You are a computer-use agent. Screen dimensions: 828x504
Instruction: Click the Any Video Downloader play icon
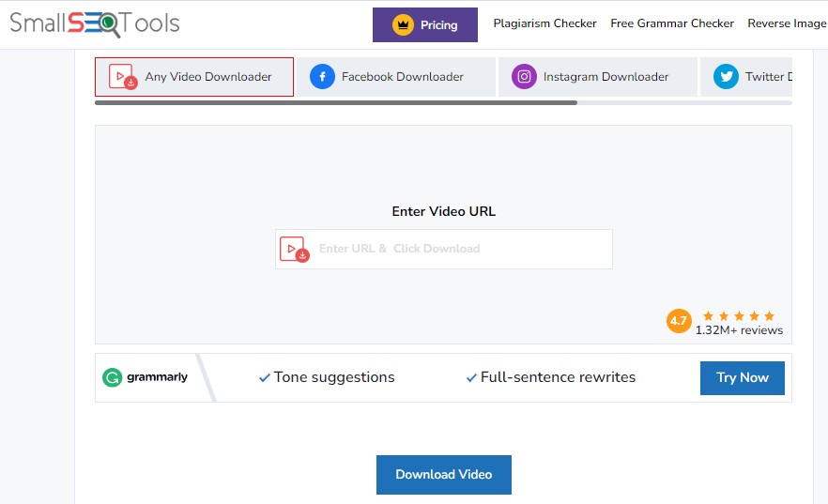123,77
